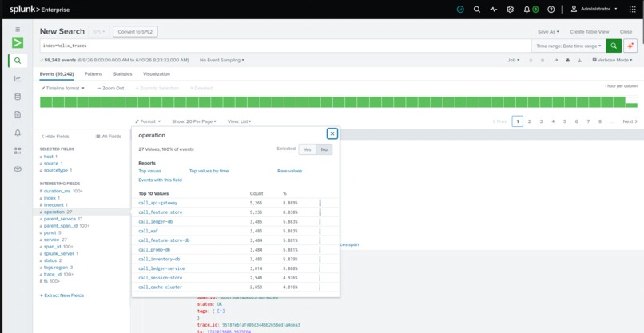This screenshot has width=644, height=333.
Task: Export results with download icon
Action: 579,61
